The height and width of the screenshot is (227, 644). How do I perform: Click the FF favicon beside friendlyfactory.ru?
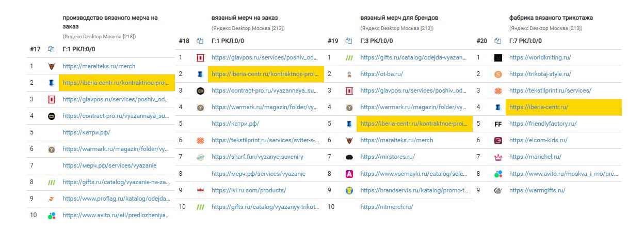tap(497, 124)
